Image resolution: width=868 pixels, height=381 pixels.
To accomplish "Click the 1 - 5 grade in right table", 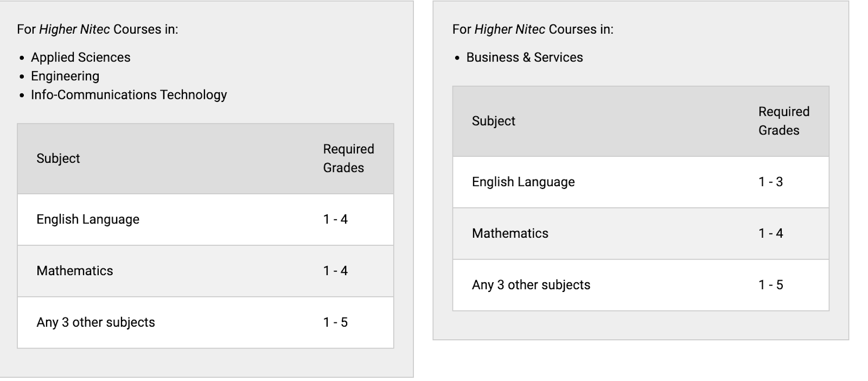I will pyautogui.click(x=771, y=285).
